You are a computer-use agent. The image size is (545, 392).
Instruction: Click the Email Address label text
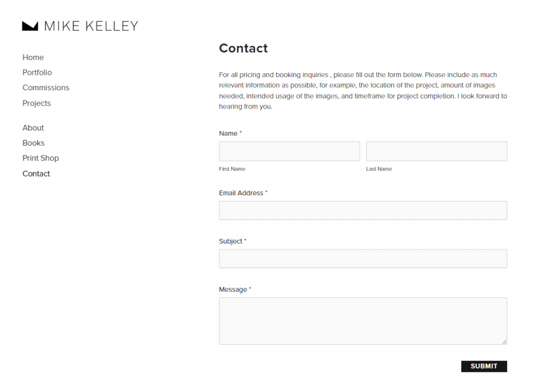(x=241, y=193)
